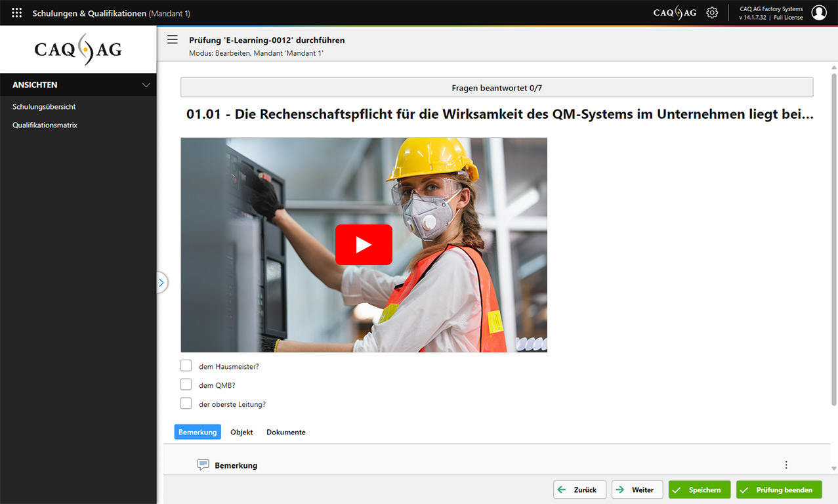Click the 'Fragen beantwortet 0/7' progress bar
Image resolution: width=838 pixels, height=504 pixels.
(496, 87)
